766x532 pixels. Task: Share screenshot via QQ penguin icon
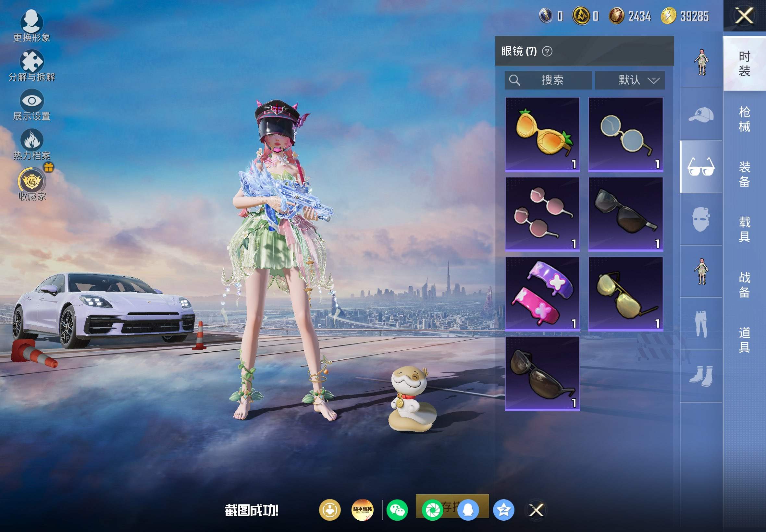(468, 510)
